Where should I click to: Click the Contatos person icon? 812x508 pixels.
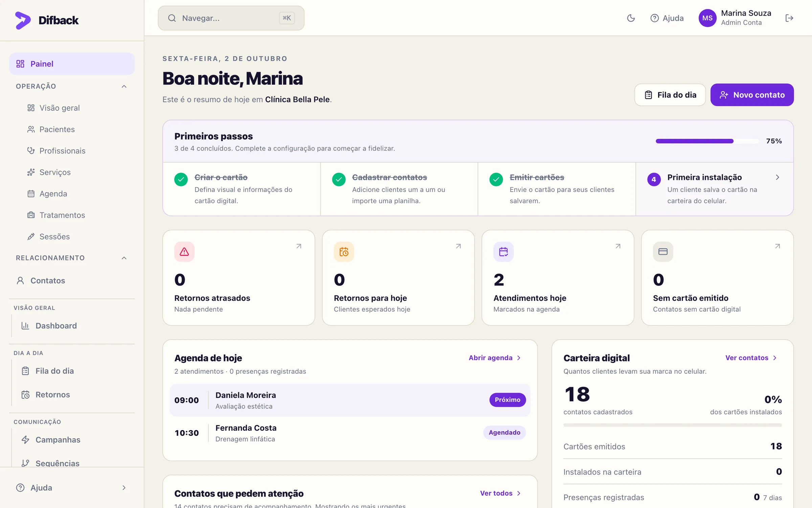coord(20,280)
